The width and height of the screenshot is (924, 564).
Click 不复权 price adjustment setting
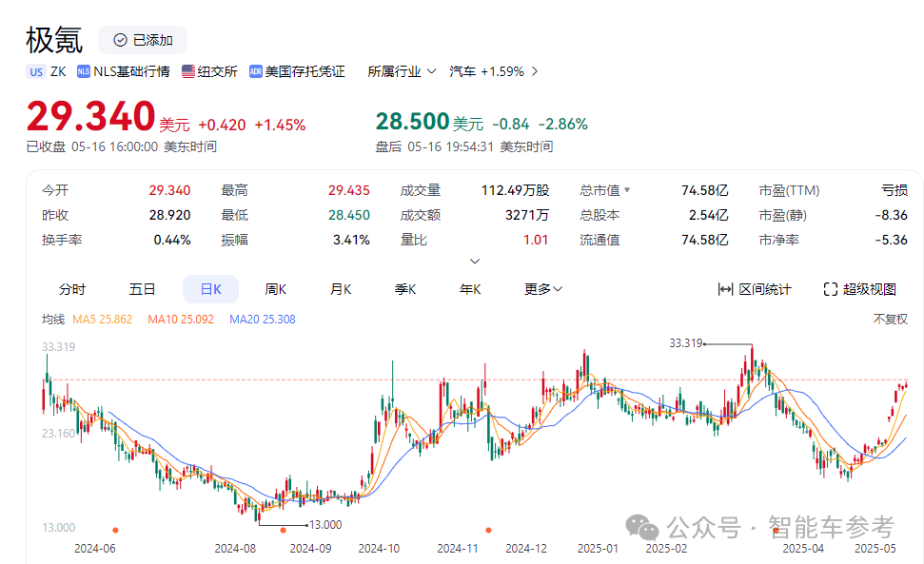[x=890, y=320]
